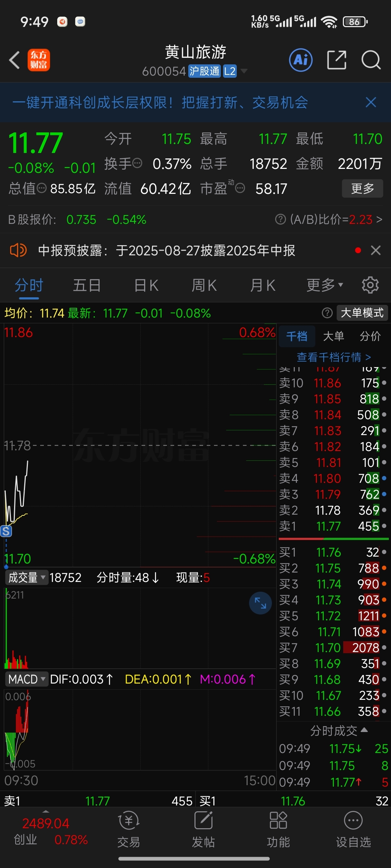Screen dimensions: 391x868
Task: Tap the help icon beside 大单模式
Action: (x=327, y=313)
